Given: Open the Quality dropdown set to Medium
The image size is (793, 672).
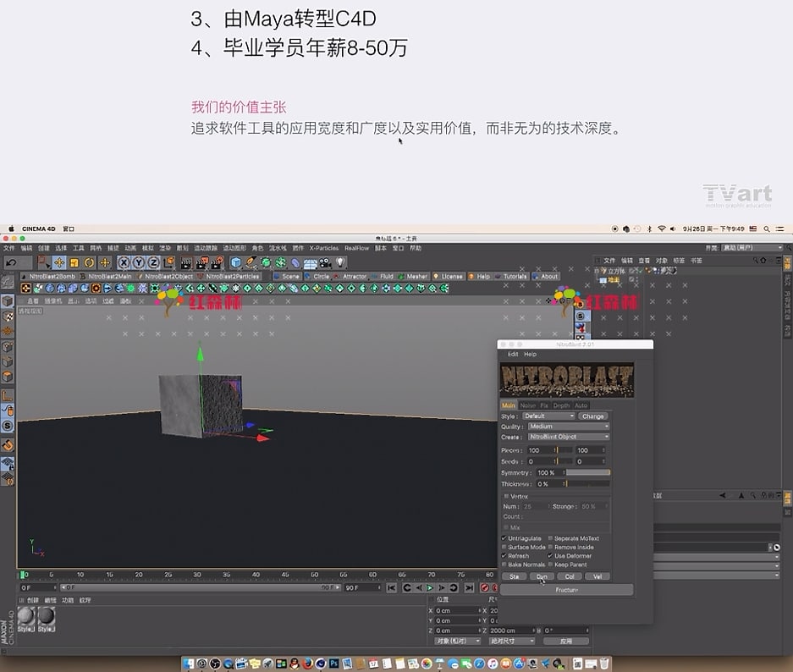Looking at the screenshot, I should 569,427.
